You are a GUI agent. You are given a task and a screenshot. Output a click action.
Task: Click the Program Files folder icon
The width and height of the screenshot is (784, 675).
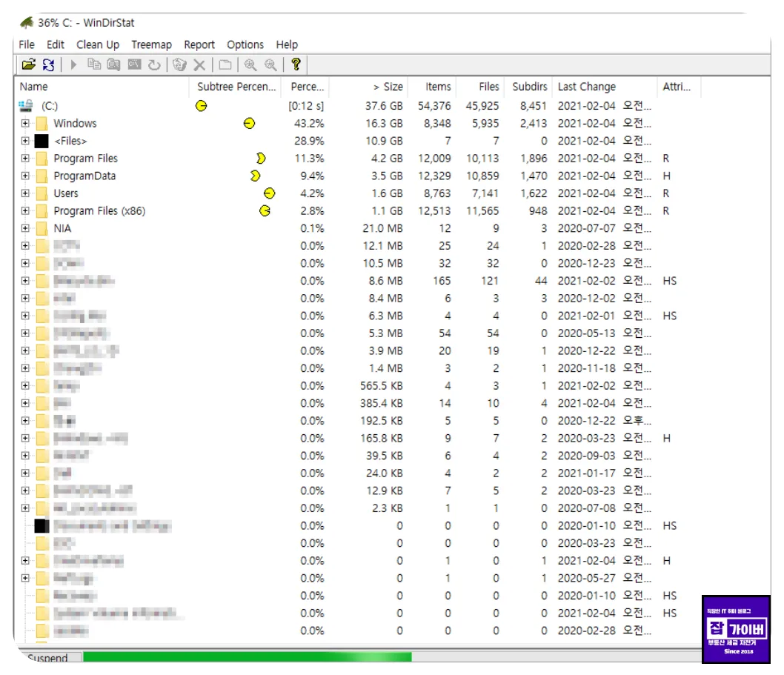[42, 159]
